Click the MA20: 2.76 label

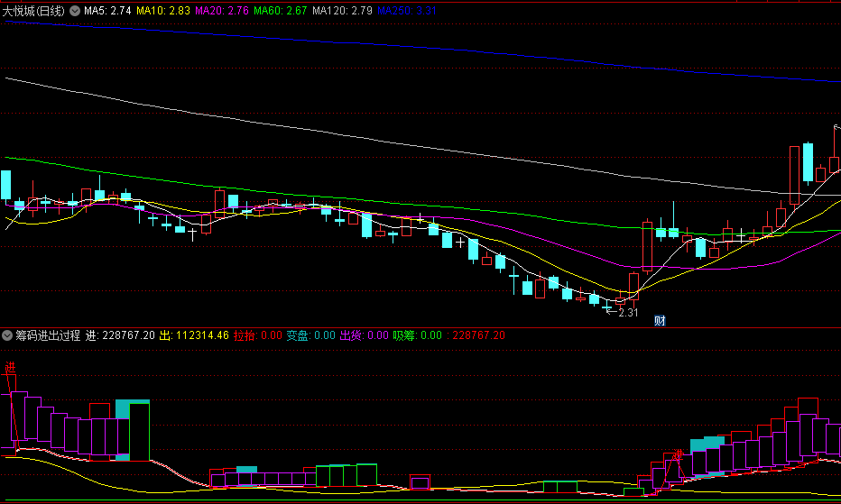(x=222, y=11)
